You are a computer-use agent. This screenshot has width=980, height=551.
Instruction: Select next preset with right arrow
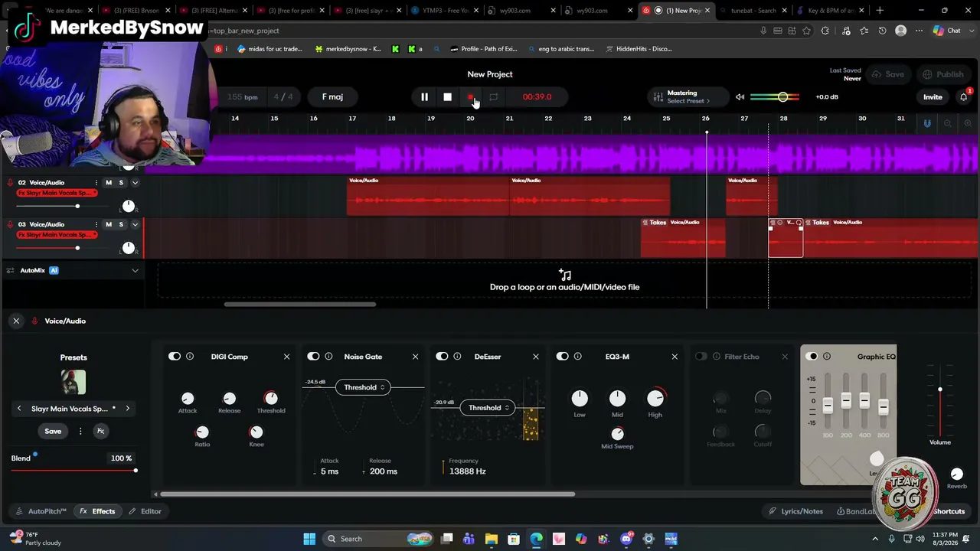click(127, 409)
